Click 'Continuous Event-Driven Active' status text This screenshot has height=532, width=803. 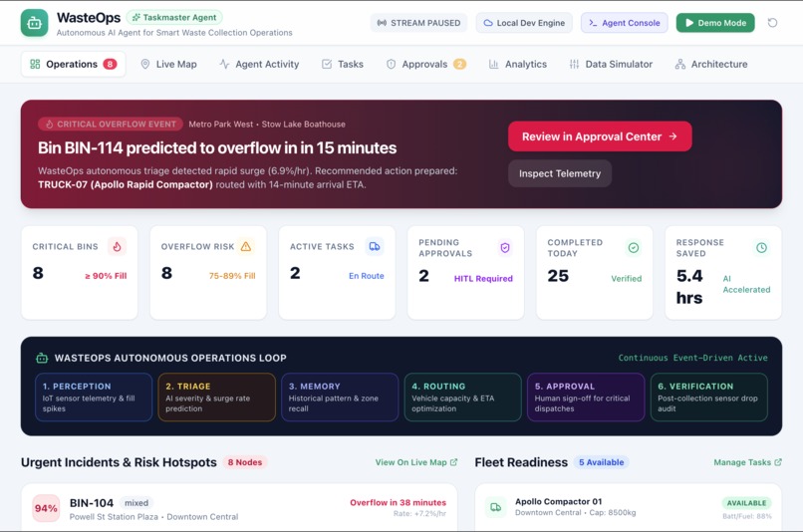pyautogui.click(x=692, y=358)
